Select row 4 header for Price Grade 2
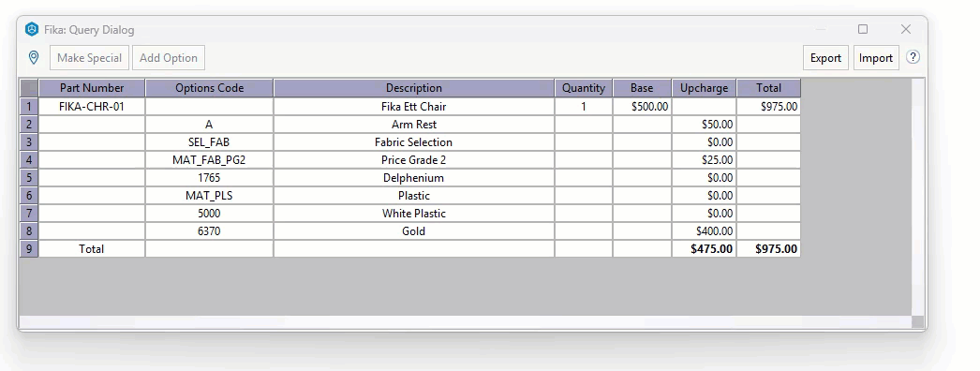The height and width of the screenshot is (371, 980). coord(29,160)
